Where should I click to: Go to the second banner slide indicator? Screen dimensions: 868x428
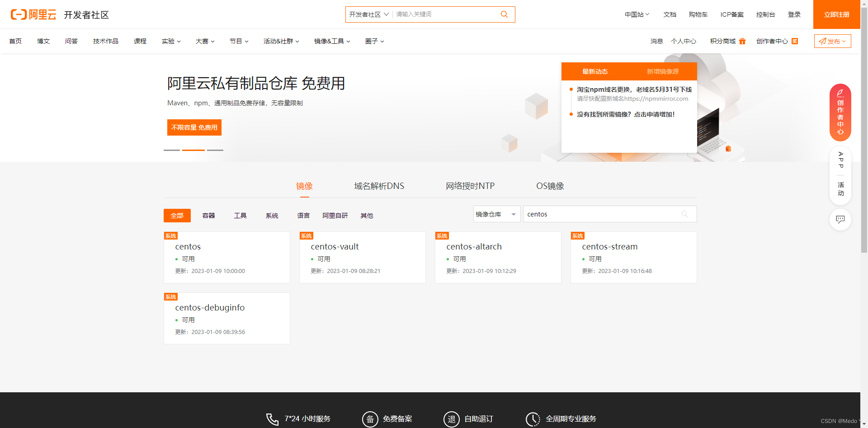pyautogui.click(x=193, y=150)
